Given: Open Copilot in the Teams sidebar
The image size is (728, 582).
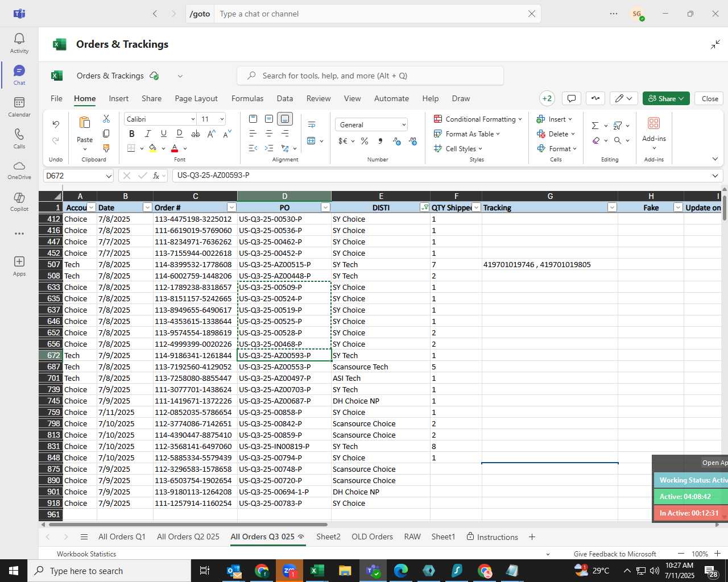Looking at the screenshot, I should [19, 201].
